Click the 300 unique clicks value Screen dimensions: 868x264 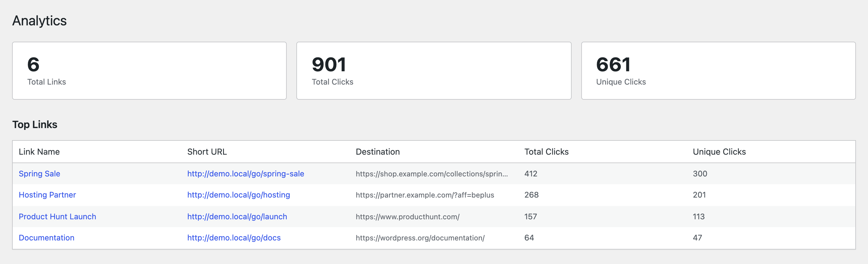[700, 174]
